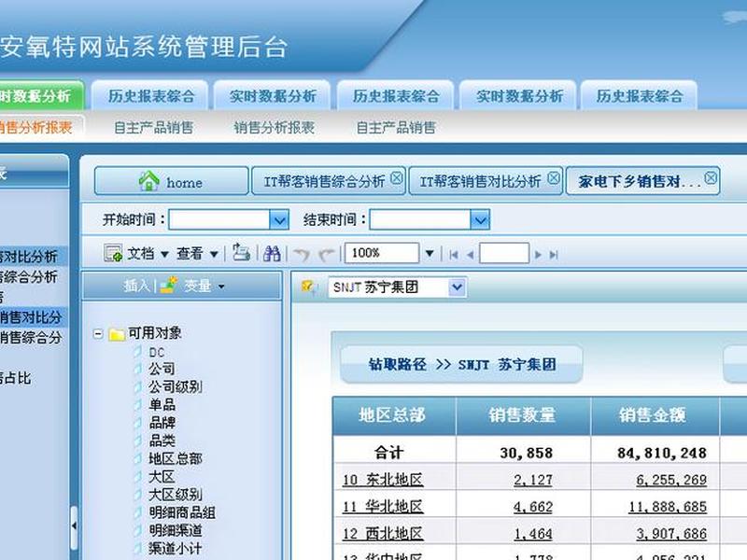747x560 pixels.
Task: Select sidebar item ending 综合分析
Action: coord(30,276)
